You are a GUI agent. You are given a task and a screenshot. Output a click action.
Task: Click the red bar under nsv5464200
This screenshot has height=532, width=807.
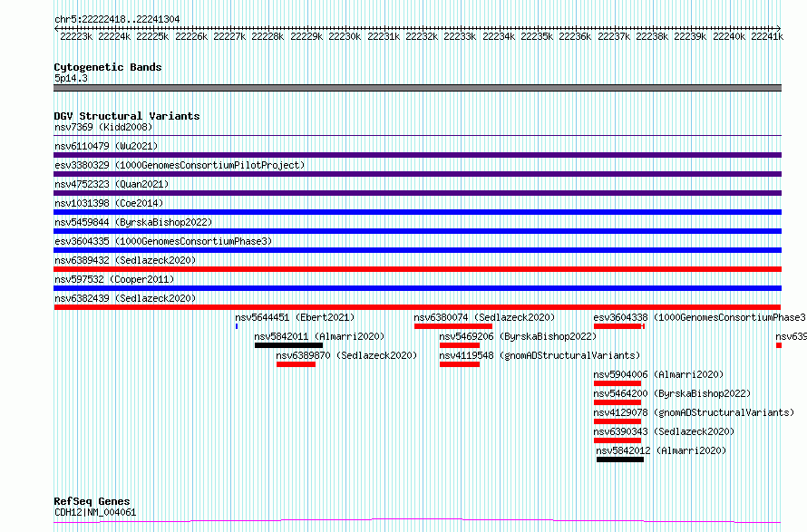point(617,402)
